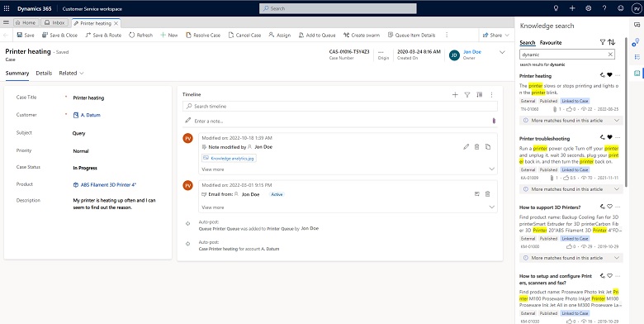Open the Knowledge analytics.jpg attachment
Viewport: 644px width, 324px height.
(230, 158)
